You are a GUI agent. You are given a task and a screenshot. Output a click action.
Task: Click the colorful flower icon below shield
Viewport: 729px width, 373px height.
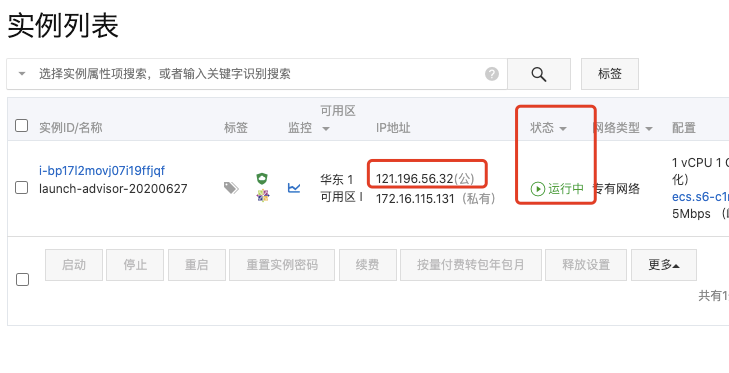point(263,195)
